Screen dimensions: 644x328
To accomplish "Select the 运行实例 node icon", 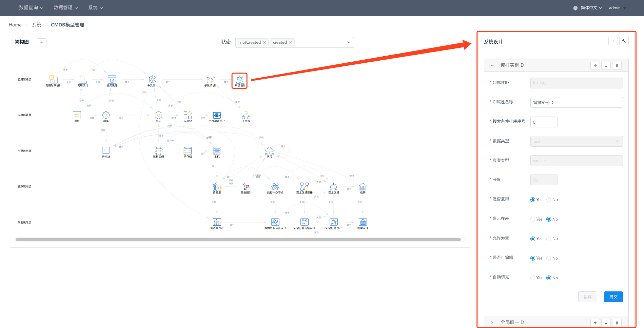I will pyautogui.click(x=158, y=150).
